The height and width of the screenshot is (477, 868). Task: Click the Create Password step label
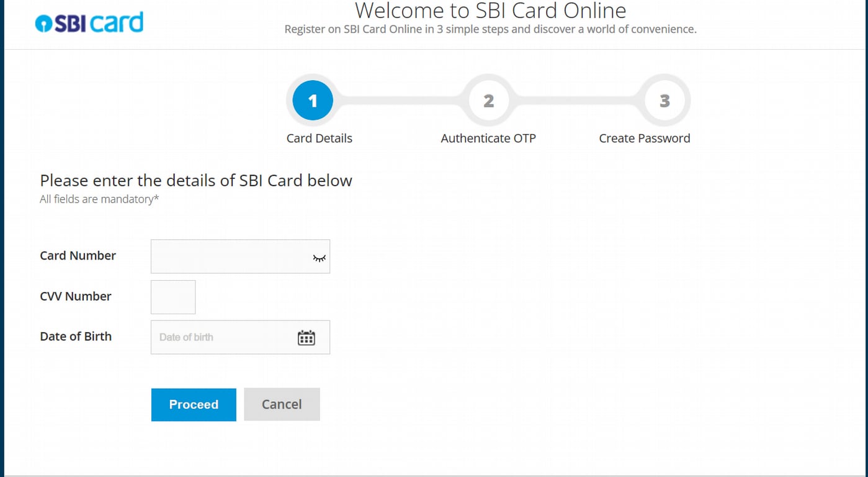643,138
